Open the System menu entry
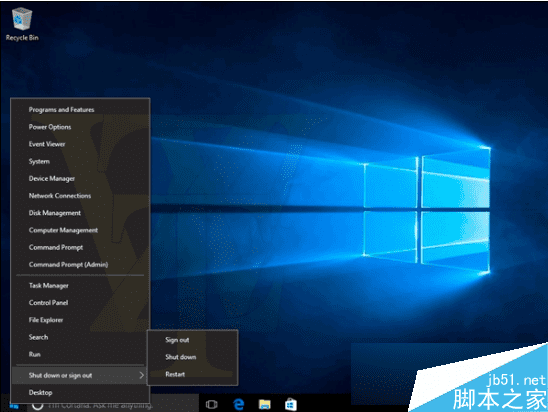Screen dimensions: 548x412 (x=81, y=161)
